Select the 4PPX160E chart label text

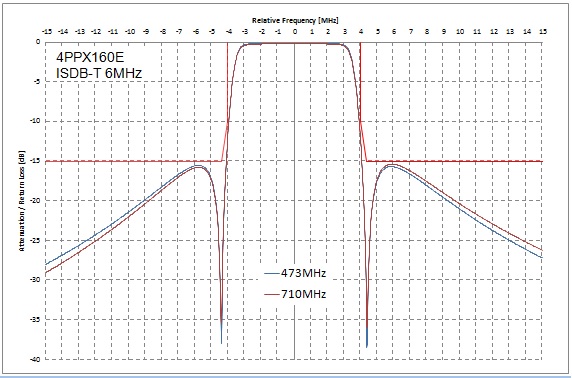coord(90,57)
